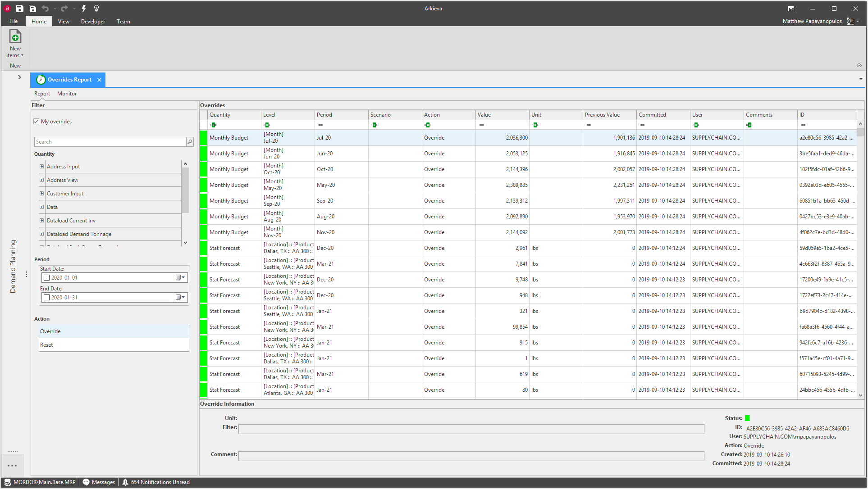Viewport: 868px width, 489px height.
Task: Expand the Address Input tree node
Action: click(41, 167)
